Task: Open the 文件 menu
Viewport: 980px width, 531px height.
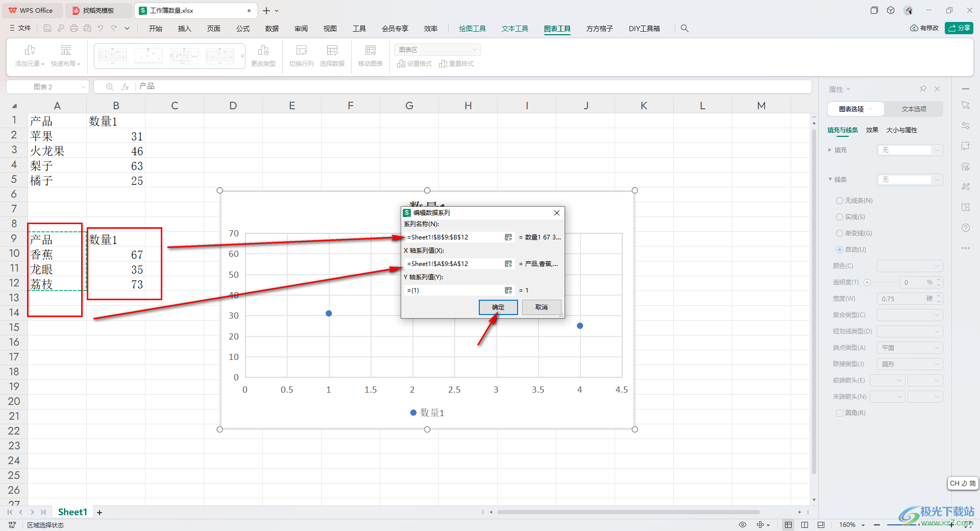Action: [20, 28]
